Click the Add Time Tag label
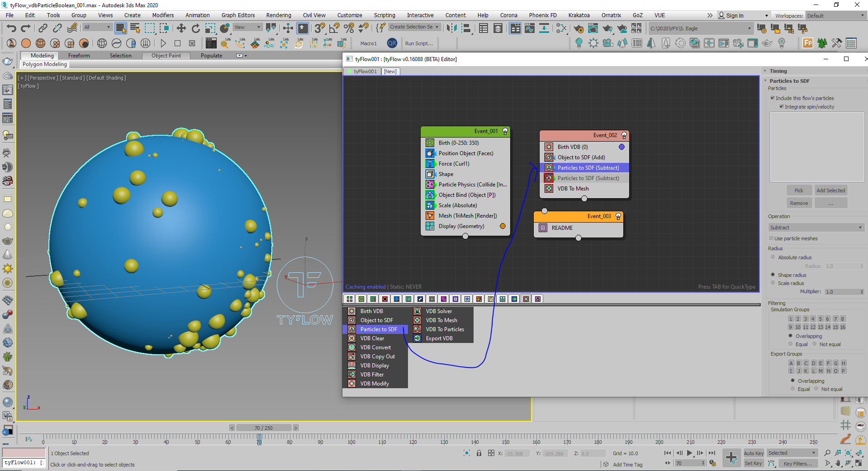This screenshot has height=471, width=868. click(x=627, y=465)
